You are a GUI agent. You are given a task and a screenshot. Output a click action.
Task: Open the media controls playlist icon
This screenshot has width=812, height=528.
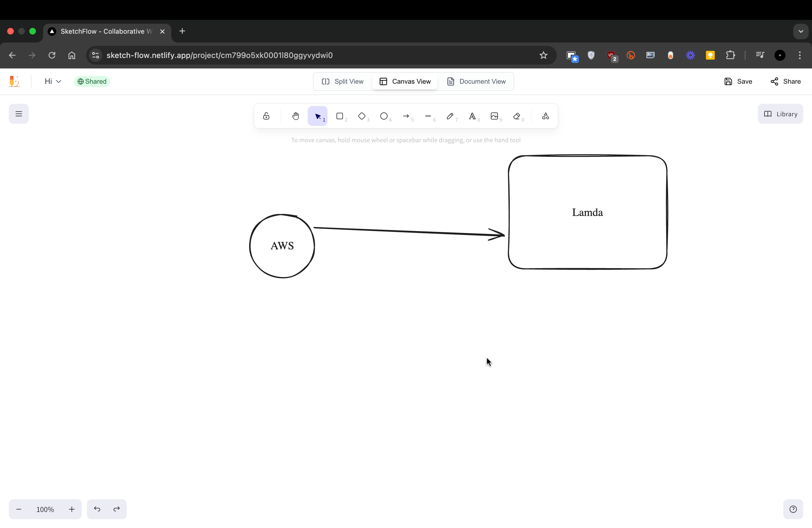coord(760,55)
